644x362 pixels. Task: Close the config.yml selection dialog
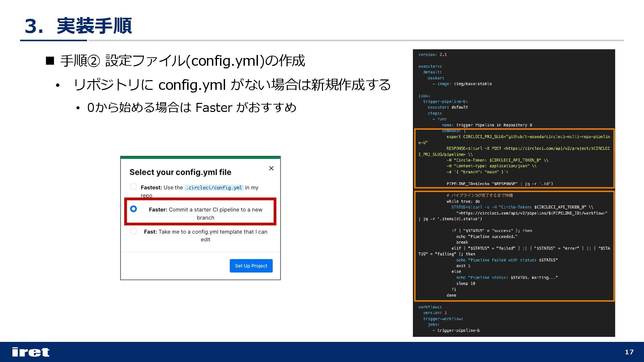[x=271, y=168]
